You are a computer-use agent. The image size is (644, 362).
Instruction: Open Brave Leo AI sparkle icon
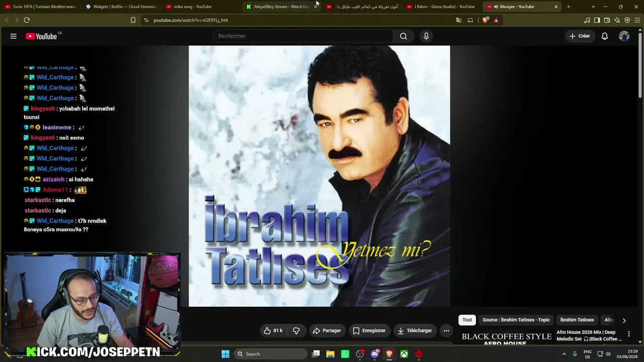point(617,20)
